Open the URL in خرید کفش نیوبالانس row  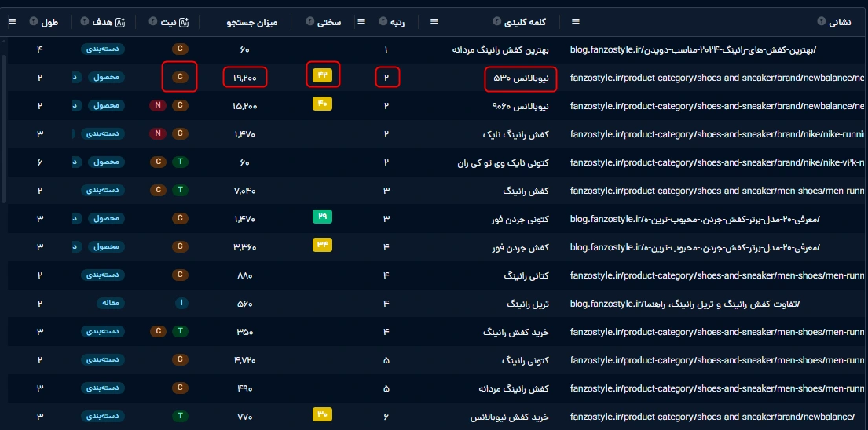tap(712, 416)
